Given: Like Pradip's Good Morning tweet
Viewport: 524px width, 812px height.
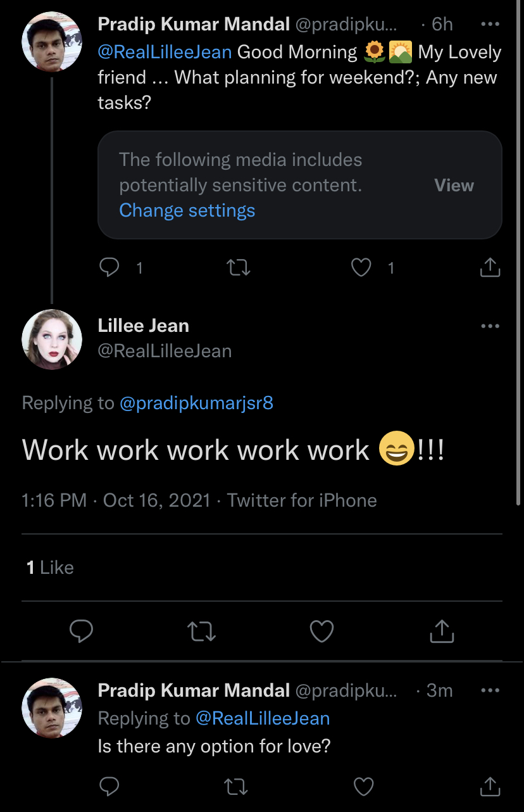Looking at the screenshot, I should coord(361,268).
